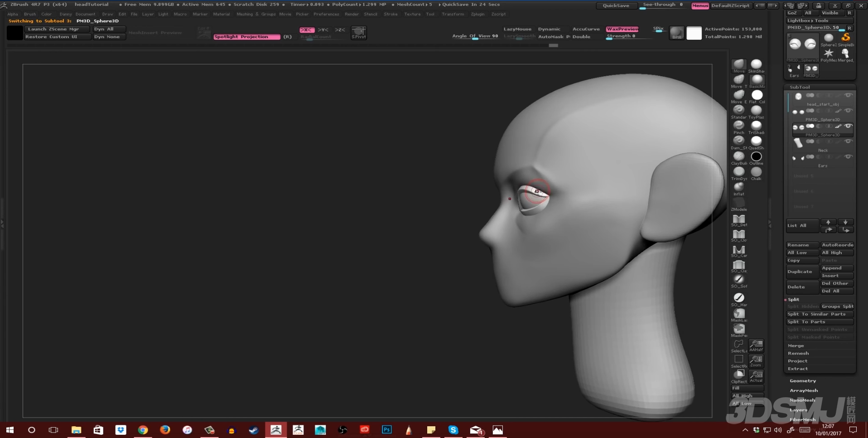The width and height of the screenshot is (868, 438).
Task: Toggle visibility of Neck subtool
Action: click(848, 141)
